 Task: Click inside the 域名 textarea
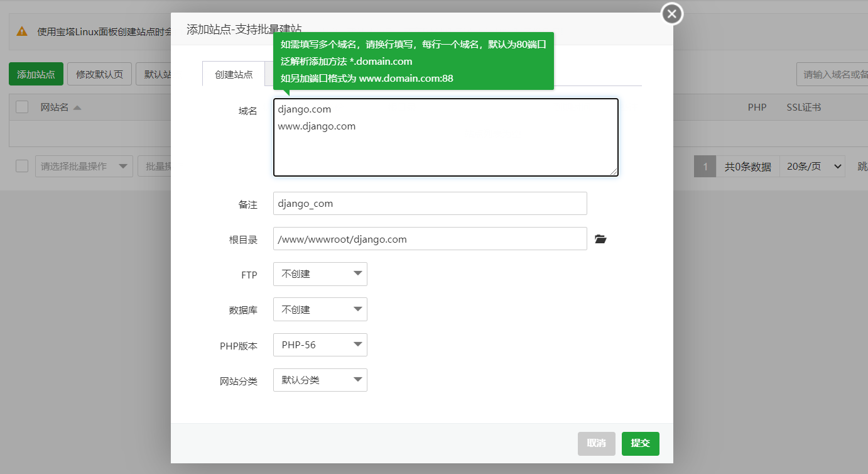[x=445, y=137]
